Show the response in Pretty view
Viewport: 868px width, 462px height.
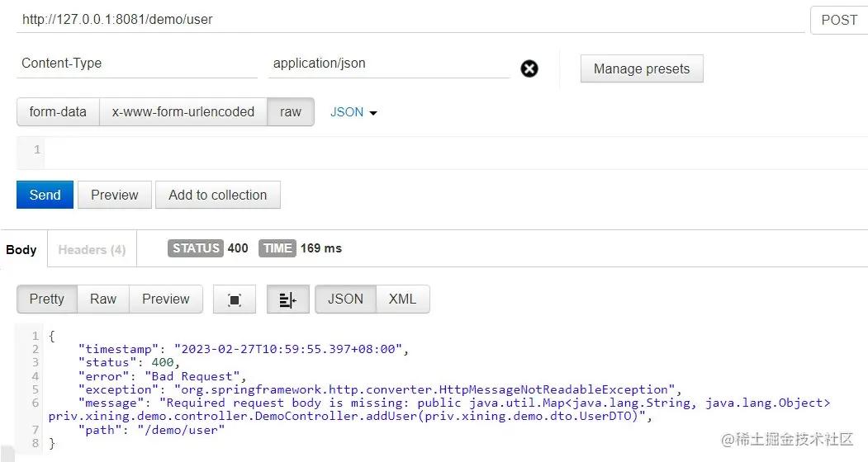point(47,299)
